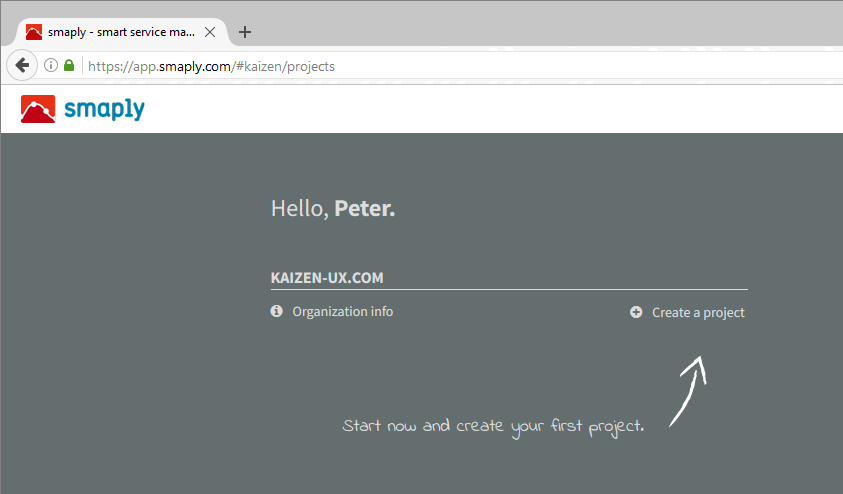The height and width of the screenshot is (494, 843).
Task: Click the green secure padlock icon
Action: tap(69, 66)
